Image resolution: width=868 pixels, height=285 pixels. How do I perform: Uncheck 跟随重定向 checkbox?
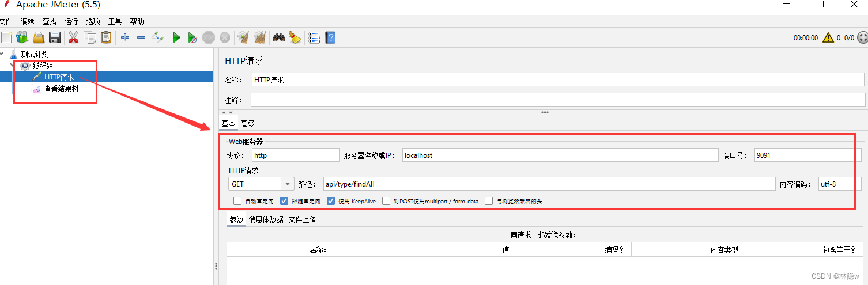[x=284, y=201]
